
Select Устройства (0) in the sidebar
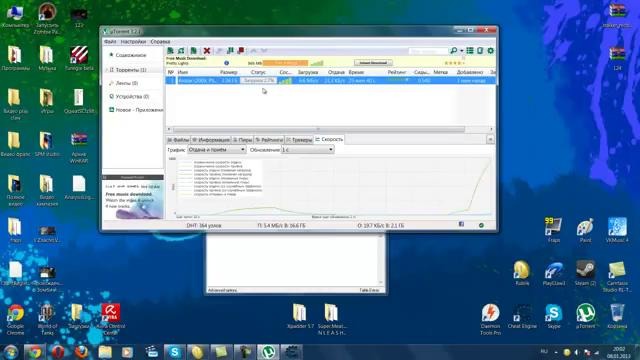132,96
